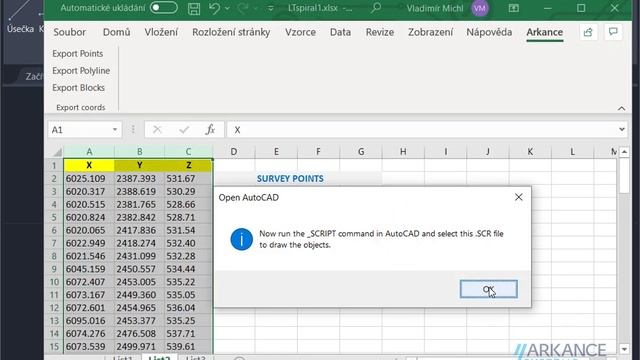Open the Vzorce tab
The image size is (640, 360).
point(300,32)
